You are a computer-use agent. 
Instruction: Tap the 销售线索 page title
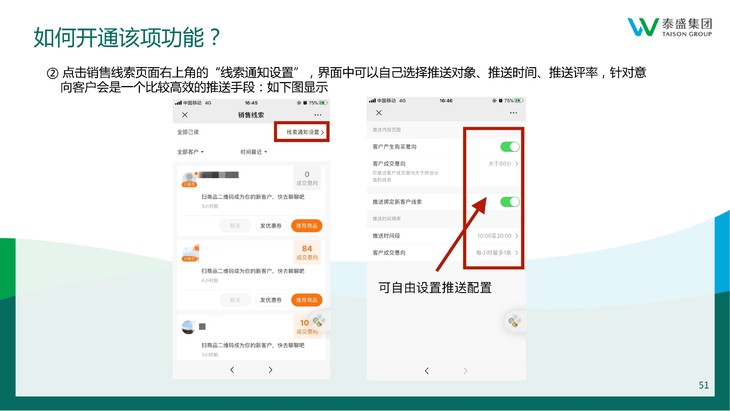coord(251,115)
